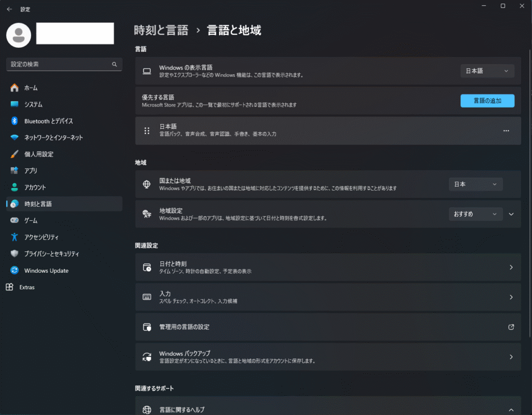Open ネットワークとインターネット via its Wi-Fi icon
Viewport: 532px width, 415px height.
click(15, 138)
